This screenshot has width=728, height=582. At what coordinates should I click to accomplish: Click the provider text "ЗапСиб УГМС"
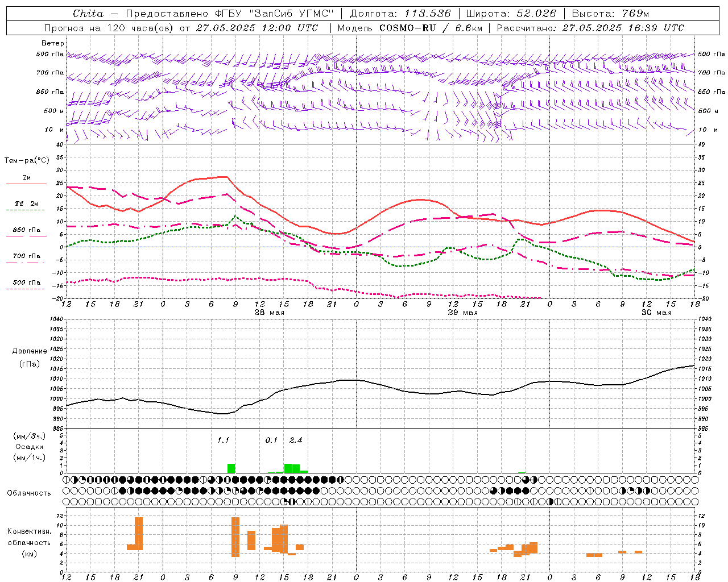point(291,14)
